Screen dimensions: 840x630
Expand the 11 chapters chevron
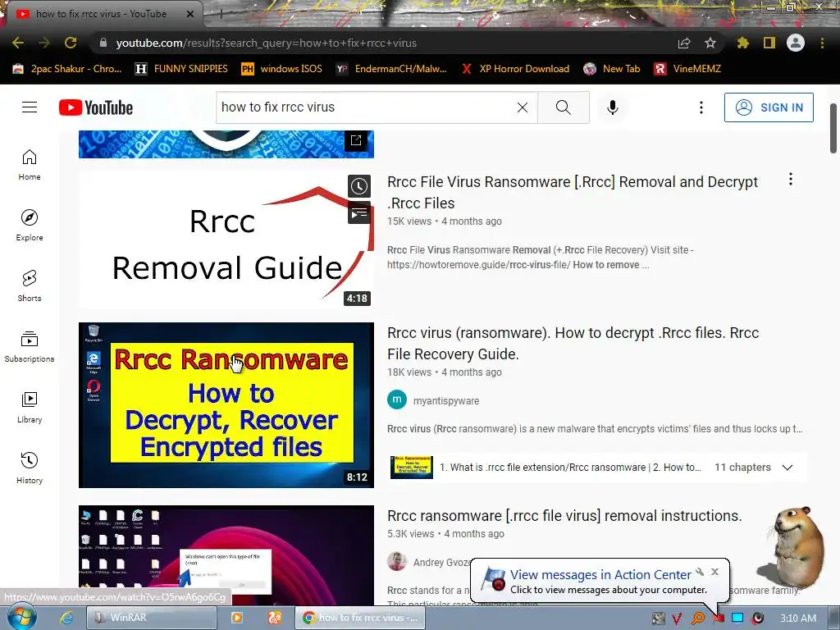click(x=787, y=467)
